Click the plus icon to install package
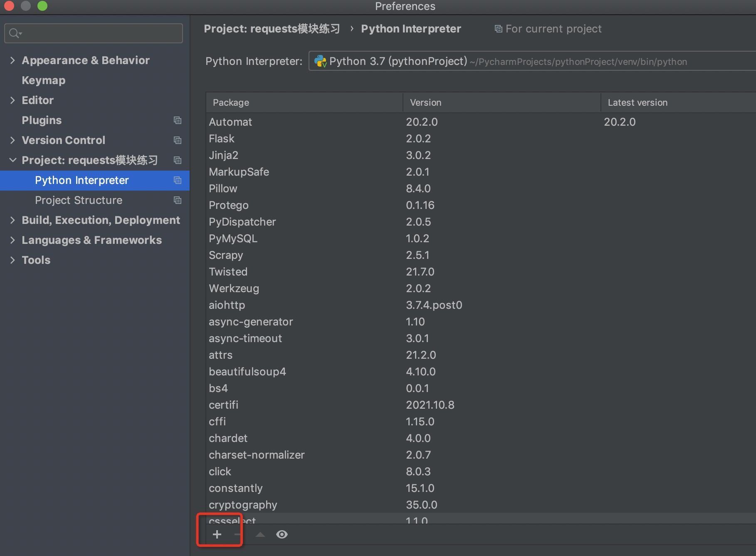The width and height of the screenshot is (756, 556). (x=217, y=534)
